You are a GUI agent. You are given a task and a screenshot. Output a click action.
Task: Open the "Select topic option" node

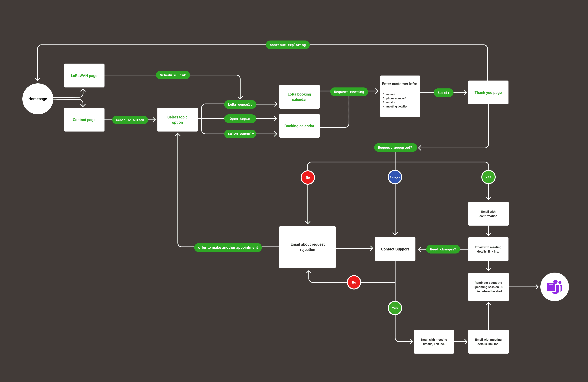tap(177, 120)
